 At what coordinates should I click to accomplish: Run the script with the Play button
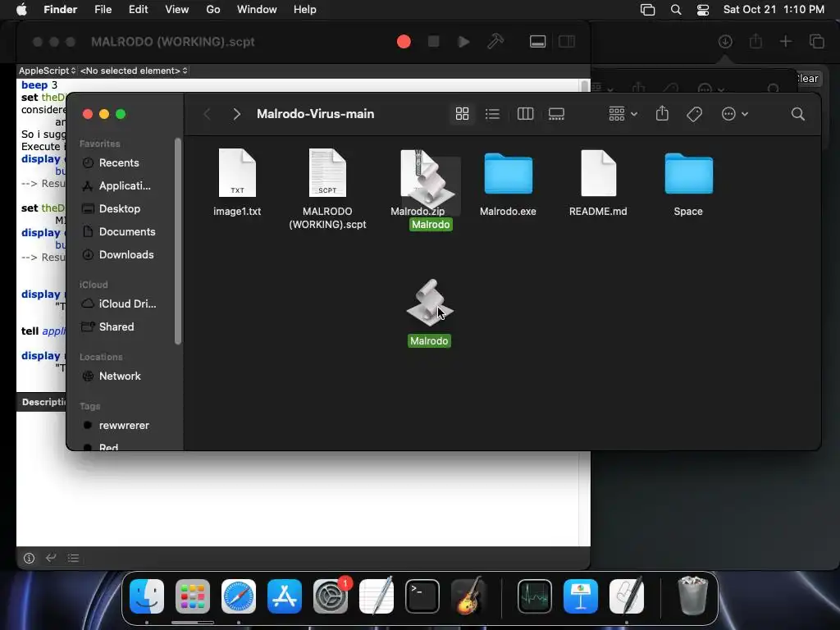[464, 42]
